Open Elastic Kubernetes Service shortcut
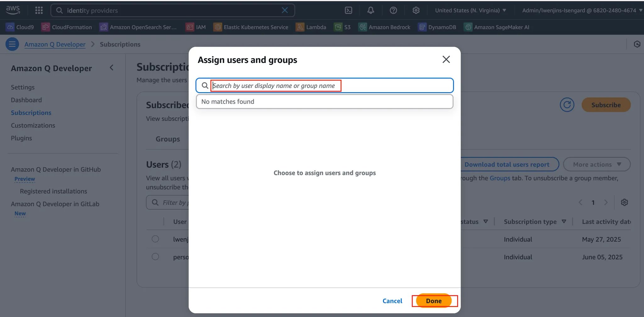 tap(251, 27)
